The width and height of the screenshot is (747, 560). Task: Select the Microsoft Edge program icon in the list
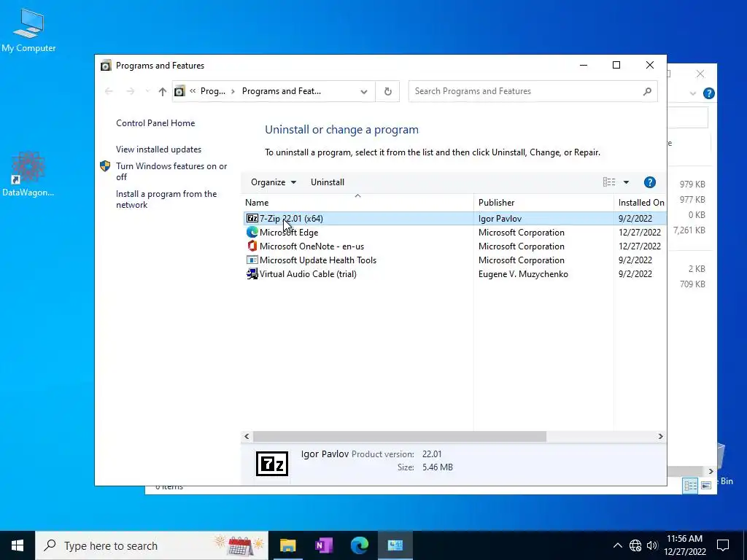point(252,233)
